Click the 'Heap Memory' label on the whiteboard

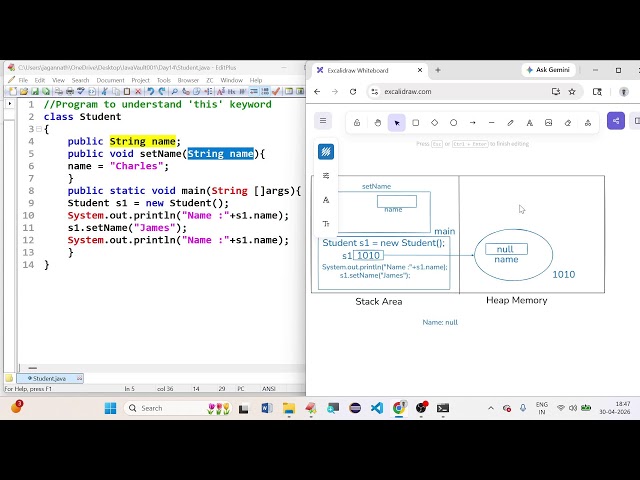516,300
